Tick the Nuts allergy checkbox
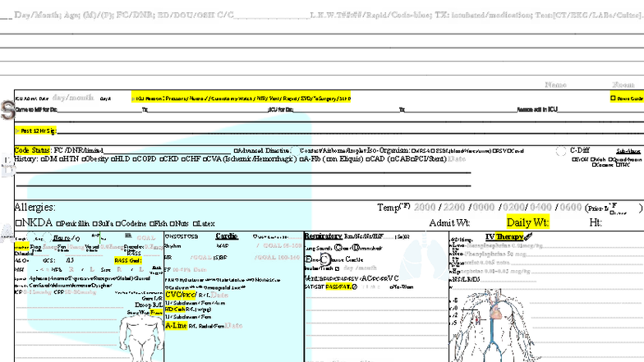The width and height of the screenshot is (644, 362). click(x=172, y=224)
